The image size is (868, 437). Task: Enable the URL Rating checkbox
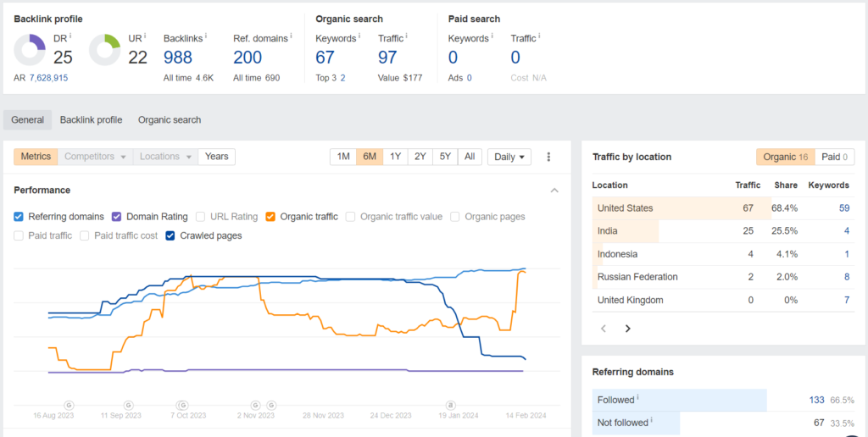[200, 217]
